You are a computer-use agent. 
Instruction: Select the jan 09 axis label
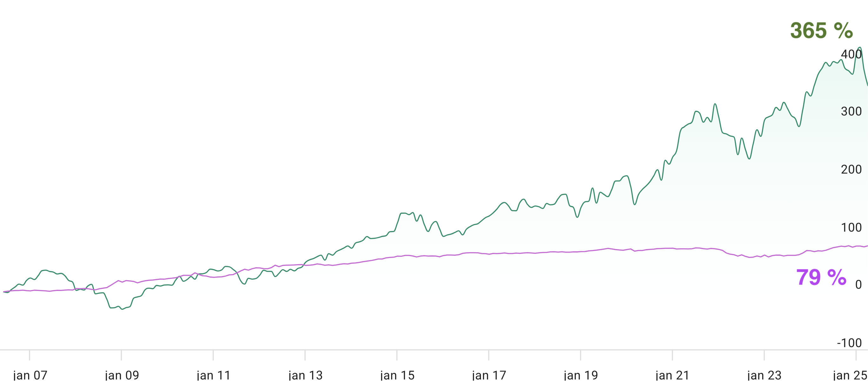pyautogui.click(x=122, y=375)
